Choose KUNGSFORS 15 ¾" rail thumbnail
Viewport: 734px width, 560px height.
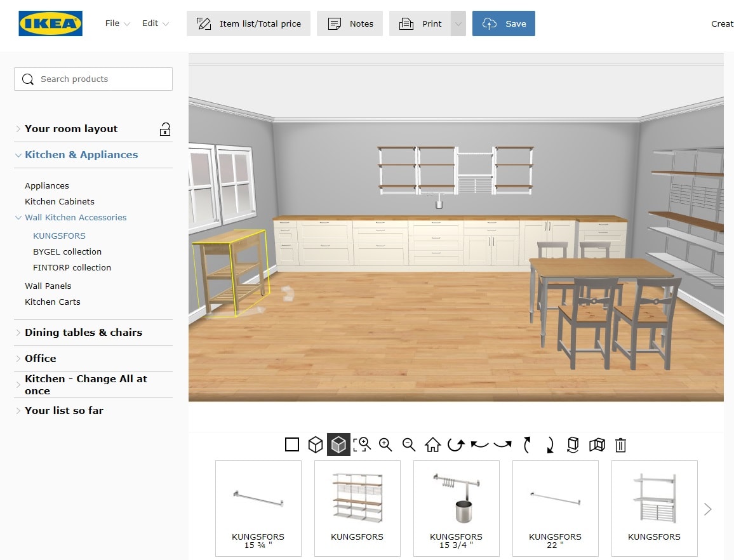click(258, 509)
